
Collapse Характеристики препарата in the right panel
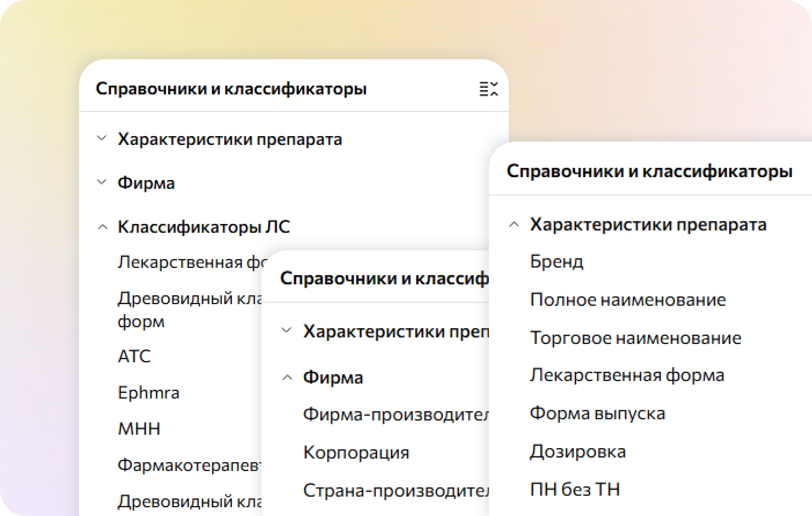coord(514,225)
